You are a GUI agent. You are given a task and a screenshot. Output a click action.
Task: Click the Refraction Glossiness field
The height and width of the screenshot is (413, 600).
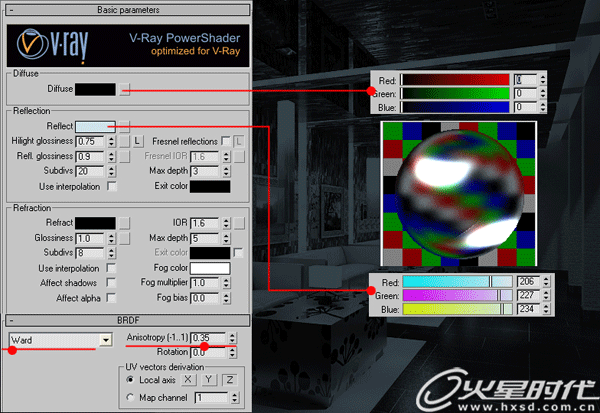[90, 238]
